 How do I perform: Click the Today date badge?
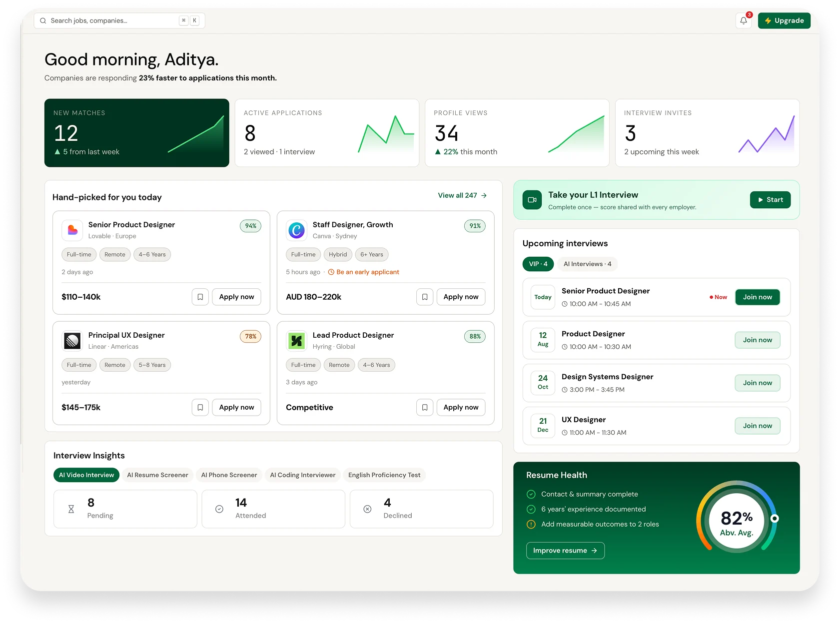pyautogui.click(x=543, y=297)
